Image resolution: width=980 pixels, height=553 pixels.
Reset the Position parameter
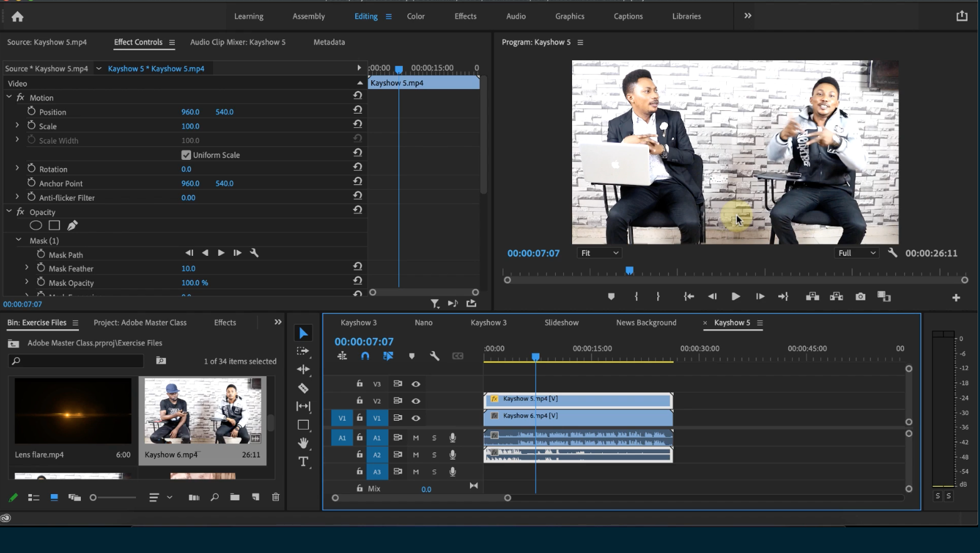click(357, 109)
